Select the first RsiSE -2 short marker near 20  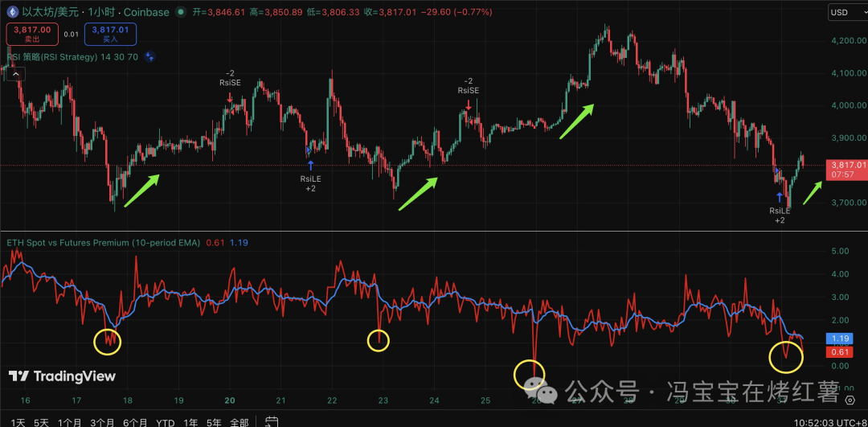pos(230,88)
